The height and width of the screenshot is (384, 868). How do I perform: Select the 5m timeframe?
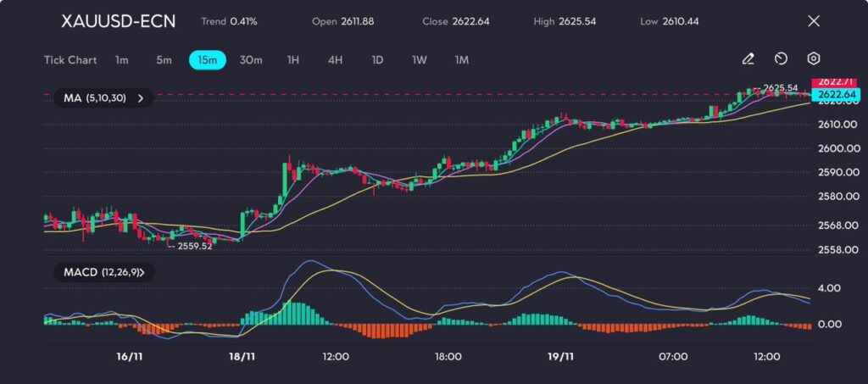(164, 60)
